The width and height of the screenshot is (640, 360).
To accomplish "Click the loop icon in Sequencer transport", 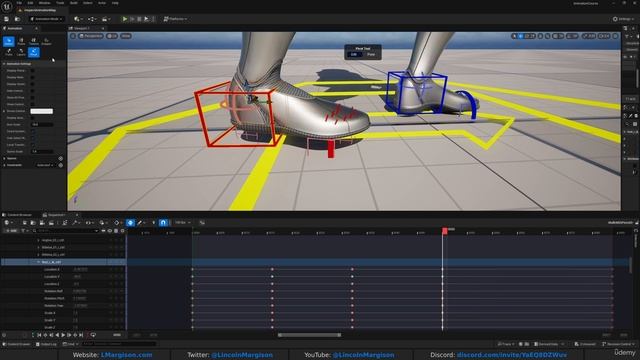I will coord(93,335).
